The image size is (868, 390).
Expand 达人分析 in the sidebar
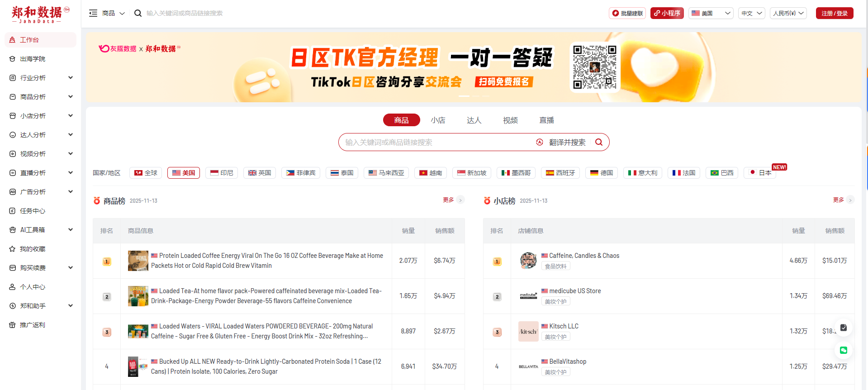tap(40, 135)
